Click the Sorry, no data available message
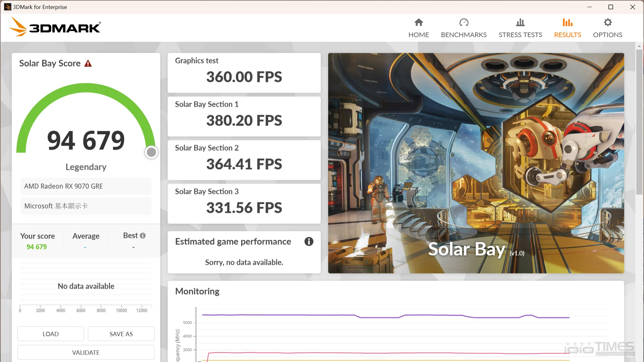Viewport: 644px width, 362px height. click(x=244, y=262)
